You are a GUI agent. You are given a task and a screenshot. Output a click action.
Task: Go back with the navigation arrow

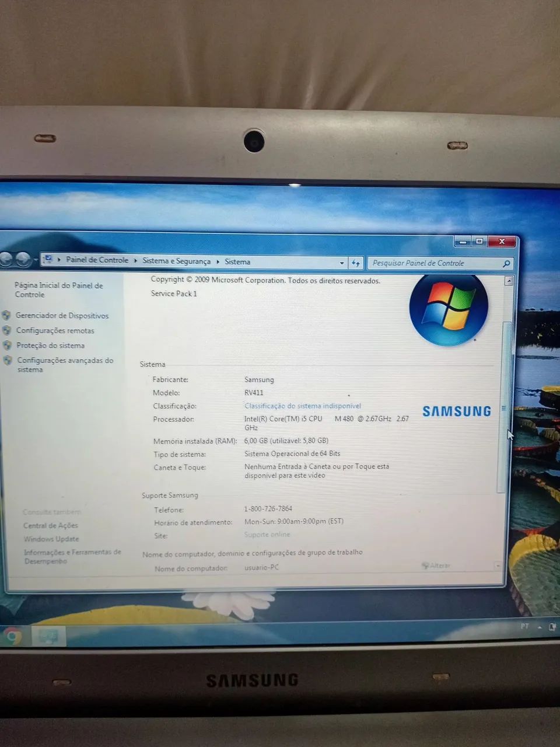[6, 259]
